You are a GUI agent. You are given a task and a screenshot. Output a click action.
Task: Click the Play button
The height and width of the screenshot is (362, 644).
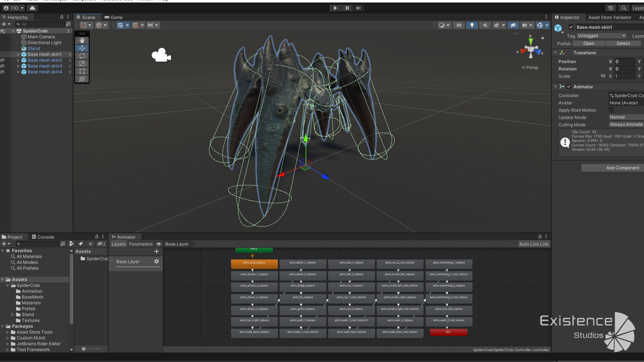[335, 8]
